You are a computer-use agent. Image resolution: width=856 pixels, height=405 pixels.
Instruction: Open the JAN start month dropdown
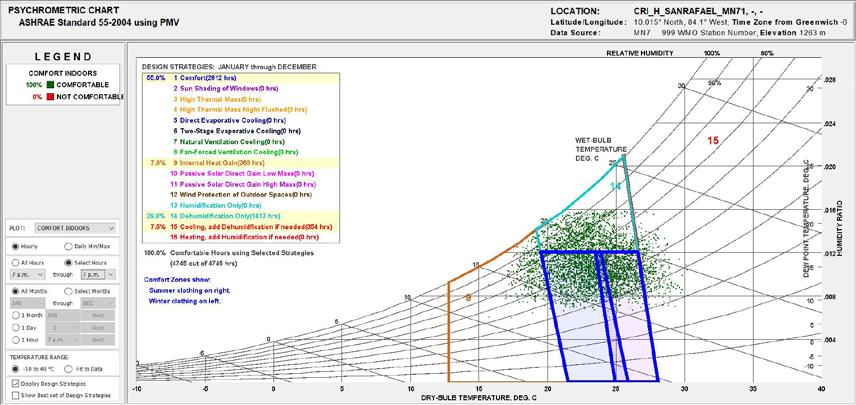[x=28, y=303]
